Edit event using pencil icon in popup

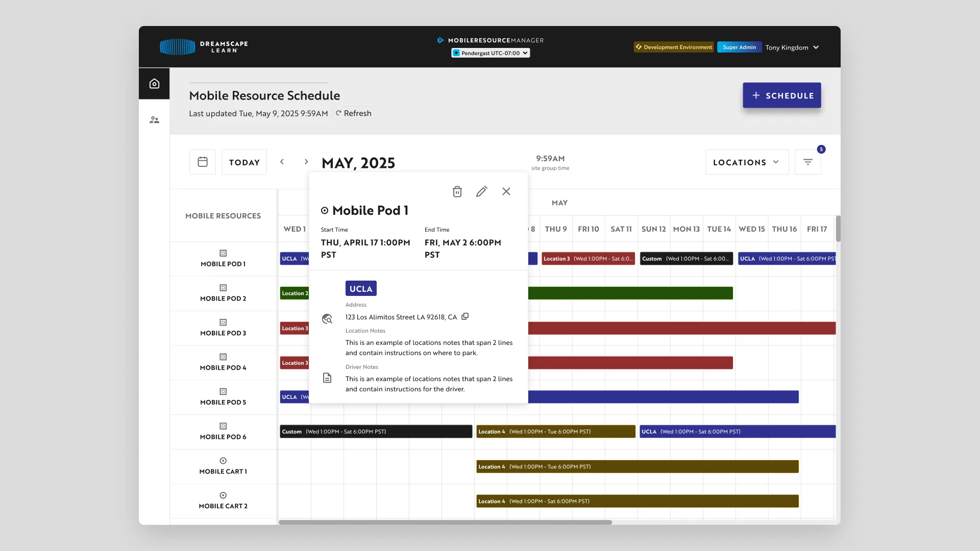pos(482,191)
